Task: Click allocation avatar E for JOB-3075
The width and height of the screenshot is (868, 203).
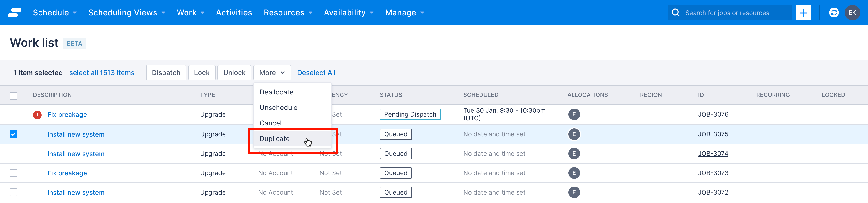Action: pyautogui.click(x=574, y=134)
